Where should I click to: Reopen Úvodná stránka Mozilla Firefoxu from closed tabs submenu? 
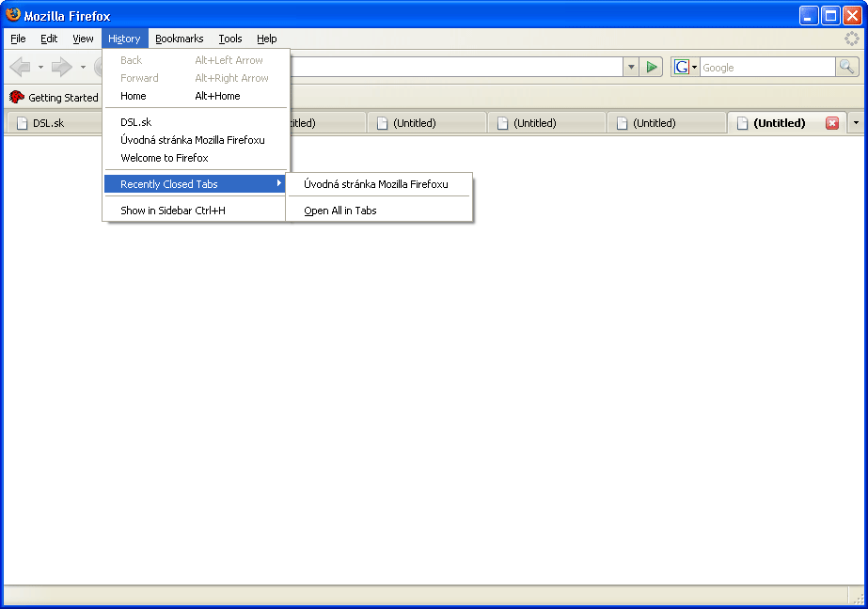(379, 184)
